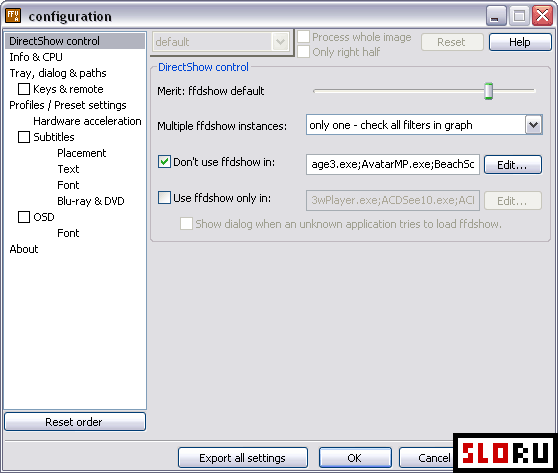Minimize the configuration window

[x=496, y=16]
